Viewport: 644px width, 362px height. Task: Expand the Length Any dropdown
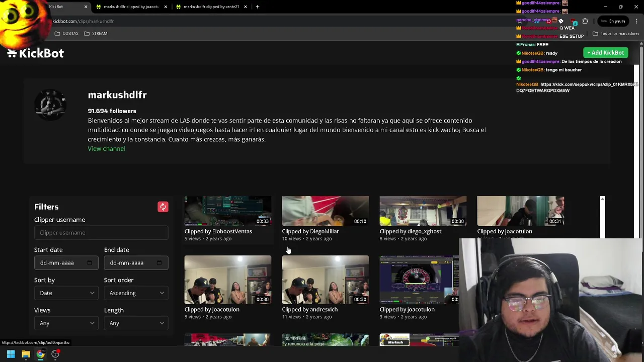click(x=136, y=323)
